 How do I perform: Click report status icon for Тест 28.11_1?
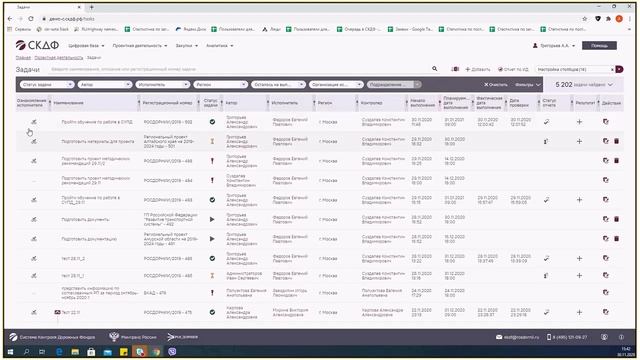coord(546,276)
